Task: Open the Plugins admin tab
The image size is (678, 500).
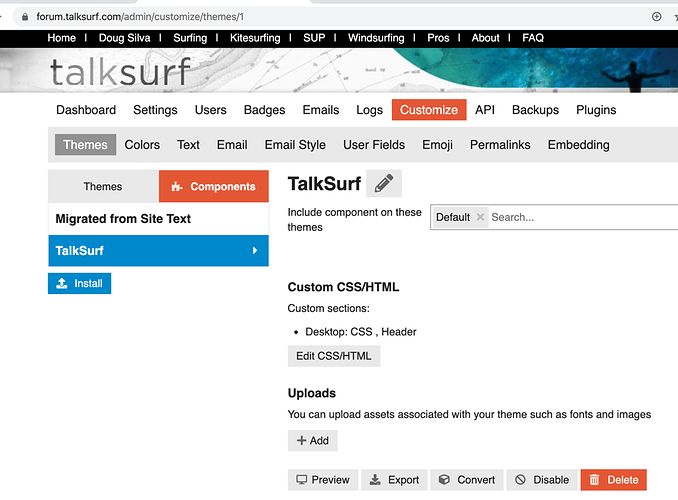Action: pos(596,110)
